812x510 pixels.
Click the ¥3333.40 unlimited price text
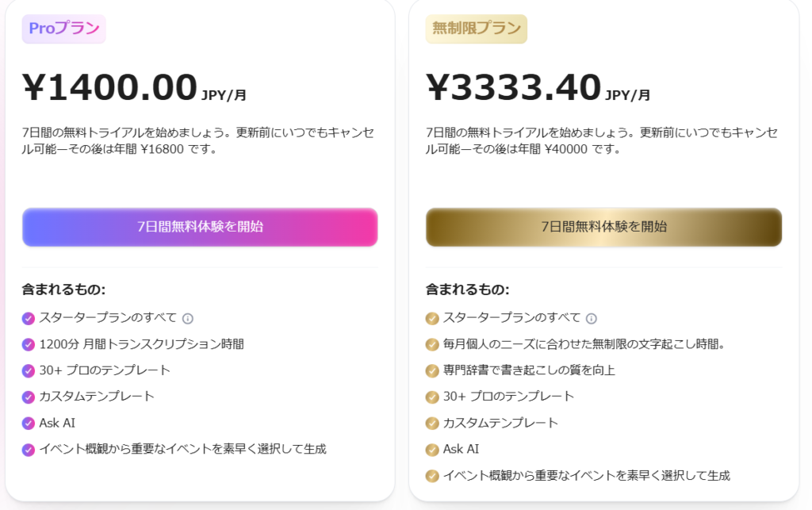pyautogui.click(x=514, y=87)
